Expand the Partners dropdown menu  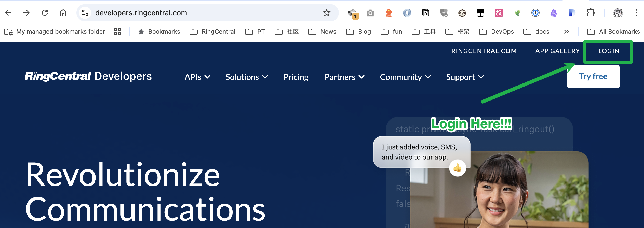345,77
